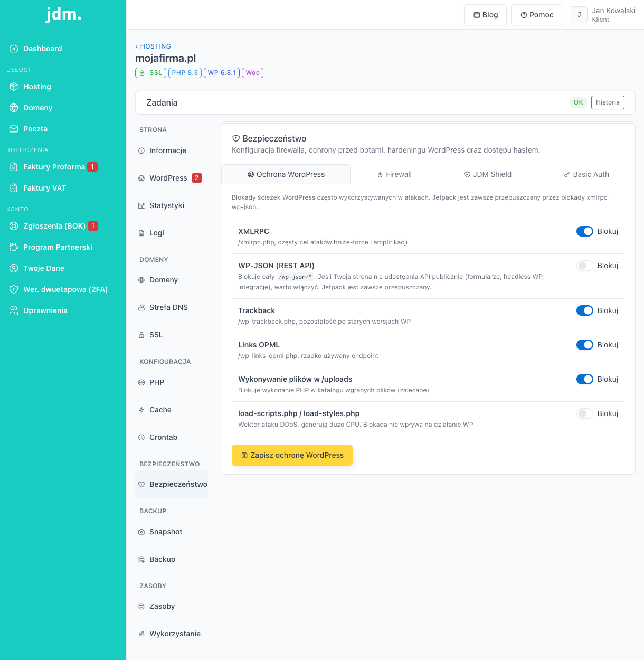
Task: Enable the WP-JSON (REST API) block toggle
Action: tap(585, 266)
